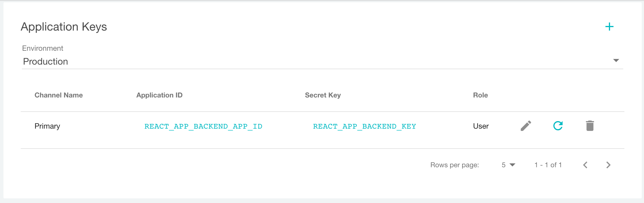644x203 pixels.
Task: Click the User role label
Action: point(480,126)
